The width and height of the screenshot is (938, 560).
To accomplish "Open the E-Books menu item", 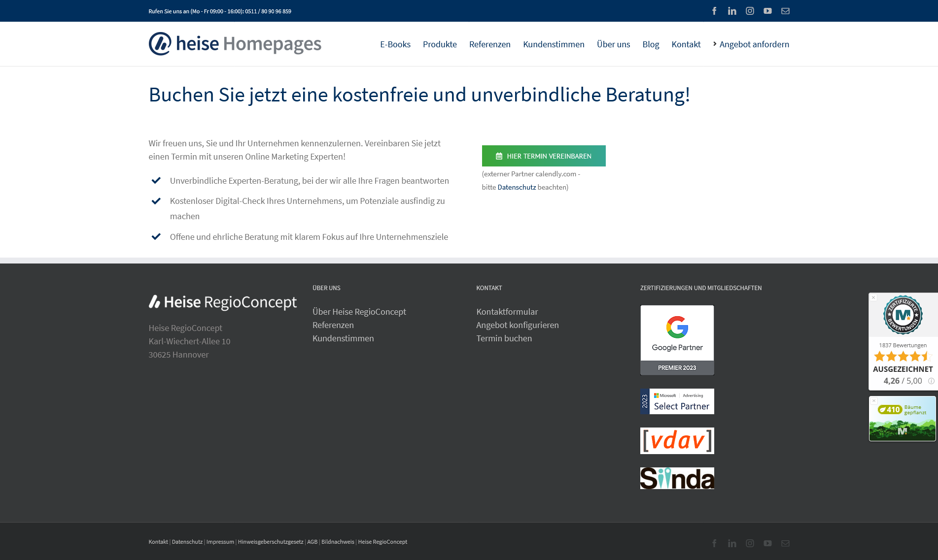I will [395, 44].
